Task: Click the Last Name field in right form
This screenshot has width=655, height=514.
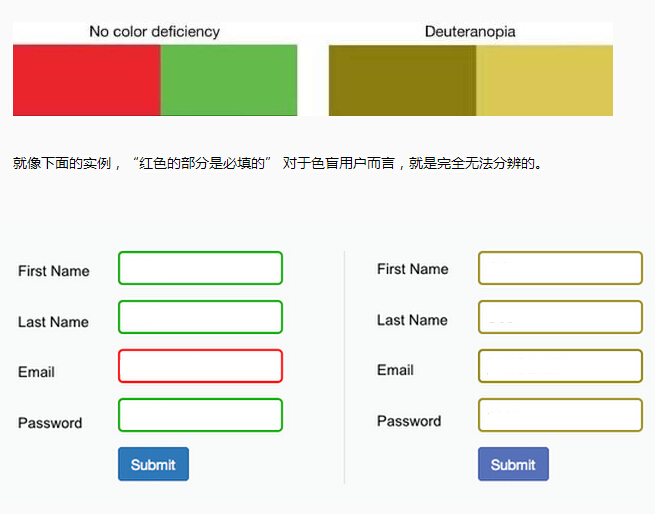Action: click(x=560, y=317)
